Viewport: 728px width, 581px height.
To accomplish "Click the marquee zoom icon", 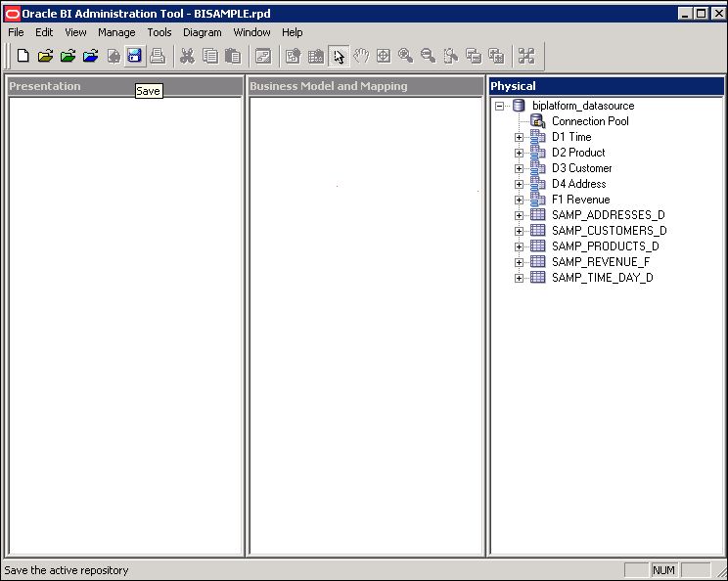I will 451,56.
